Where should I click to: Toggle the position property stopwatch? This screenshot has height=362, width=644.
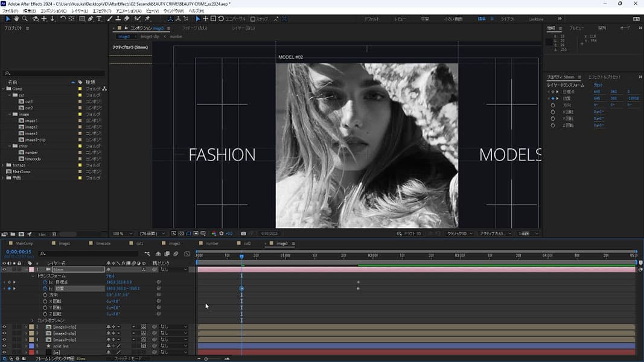45,288
